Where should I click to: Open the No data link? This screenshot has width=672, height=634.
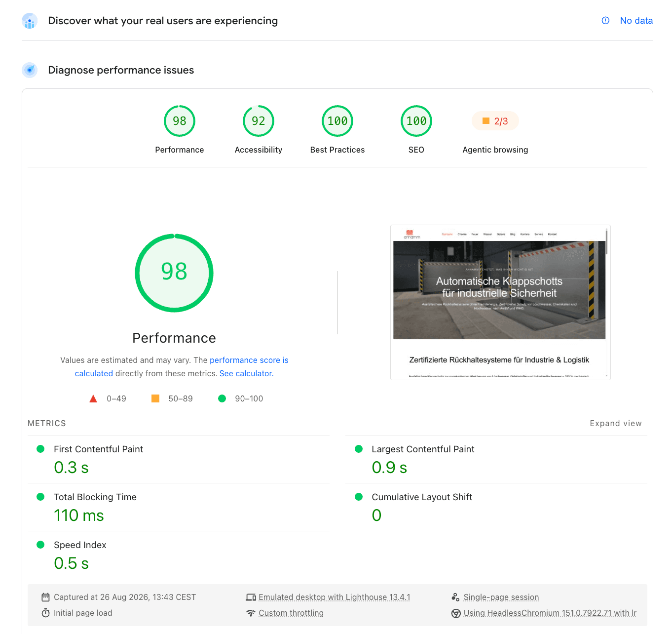tap(636, 21)
